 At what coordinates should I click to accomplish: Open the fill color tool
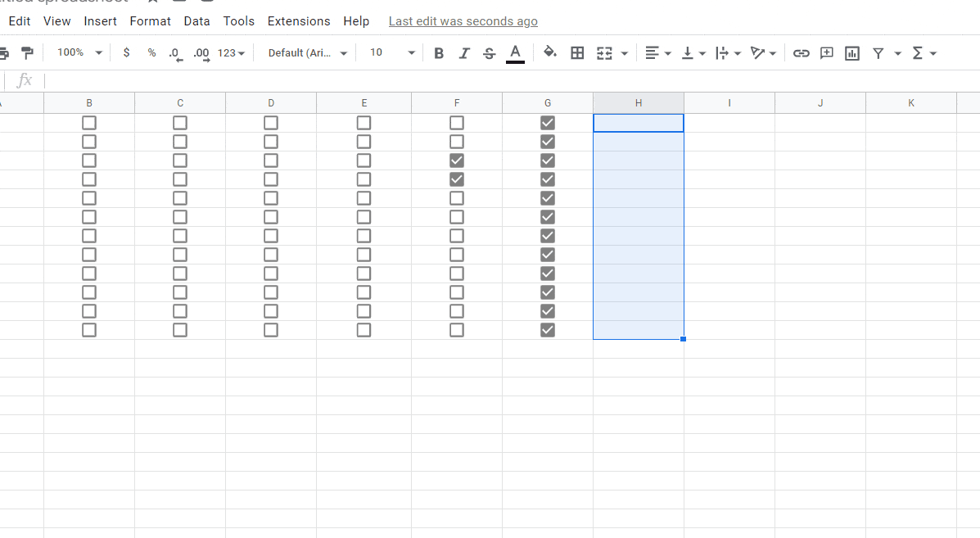549,52
